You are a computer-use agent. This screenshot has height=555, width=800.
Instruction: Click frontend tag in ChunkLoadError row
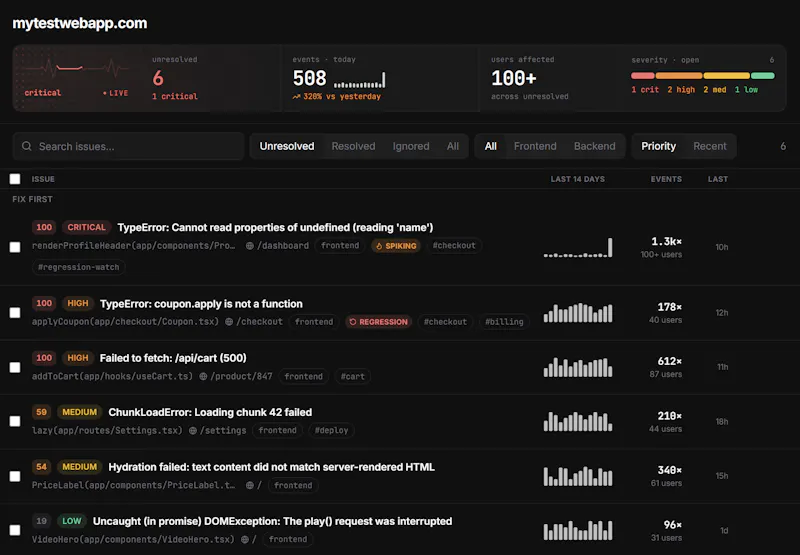point(278,431)
